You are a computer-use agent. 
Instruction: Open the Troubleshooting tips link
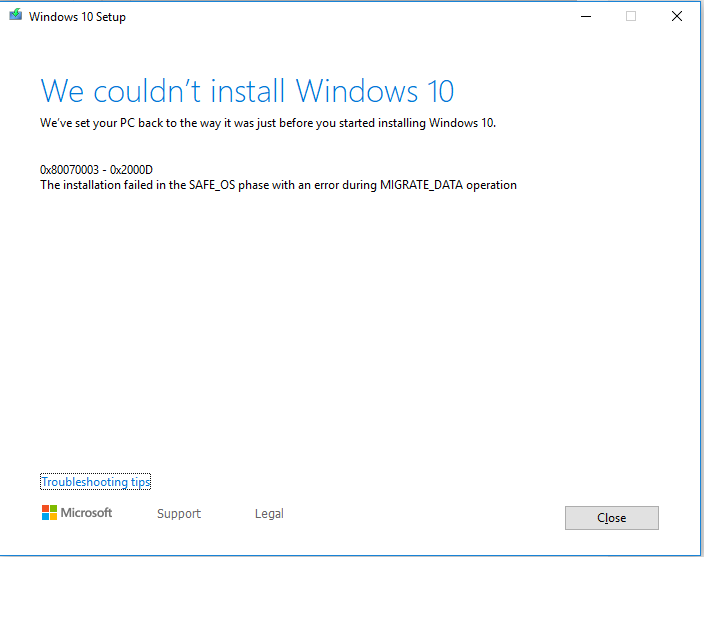tap(96, 482)
